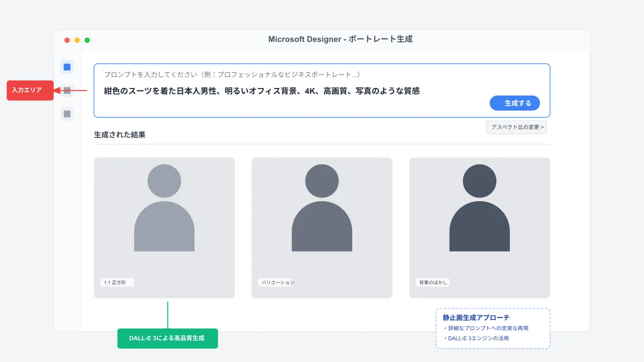Select the blue active sidebar icon
This screenshot has width=644, height=362.
[x=67, y=67]
